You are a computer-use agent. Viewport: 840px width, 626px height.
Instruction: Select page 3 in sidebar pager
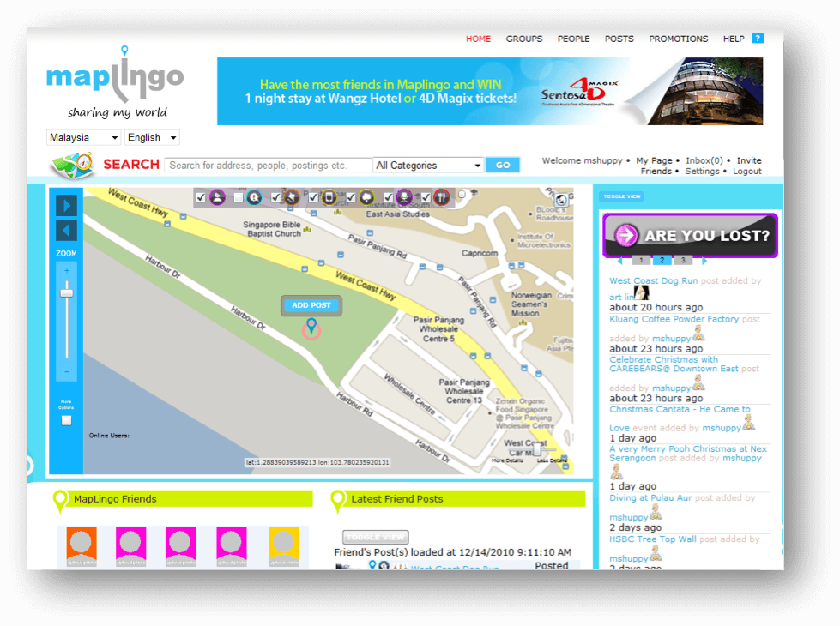683,260
